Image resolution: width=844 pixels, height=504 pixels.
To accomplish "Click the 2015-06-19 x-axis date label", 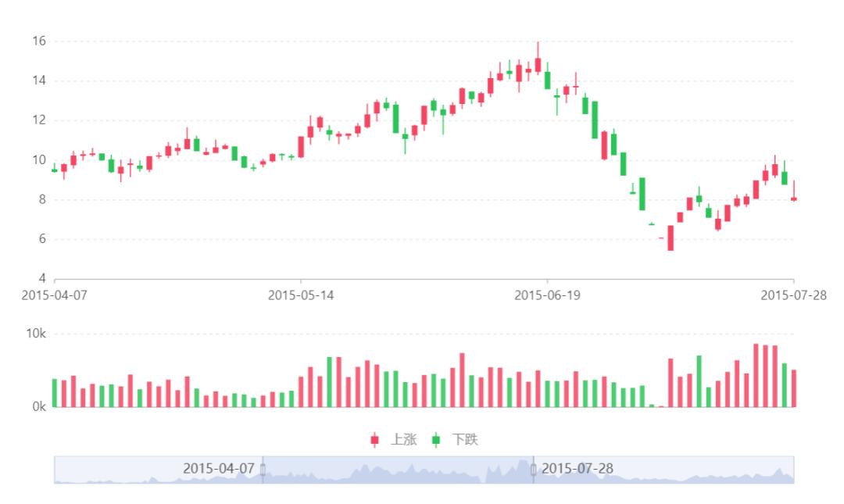I will [547, 295].
